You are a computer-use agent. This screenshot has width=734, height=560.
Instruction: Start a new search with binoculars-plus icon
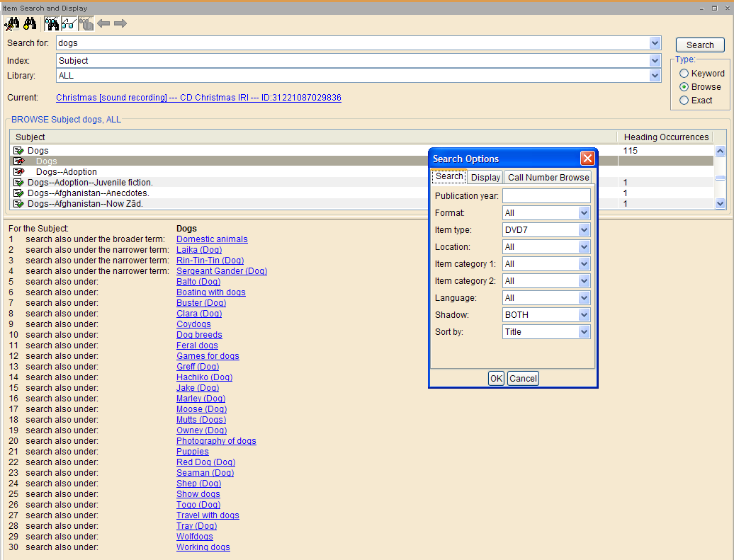pos(30,23)
